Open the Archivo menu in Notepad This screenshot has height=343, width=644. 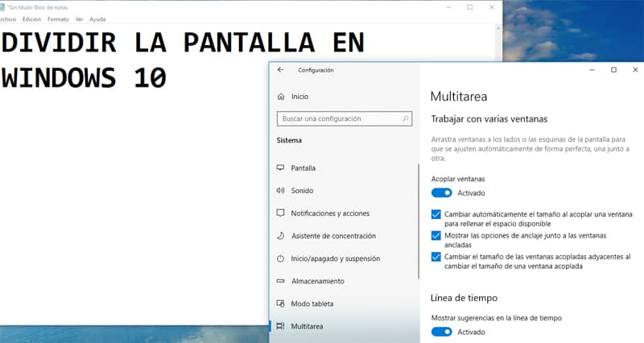[x=8, y=19]
